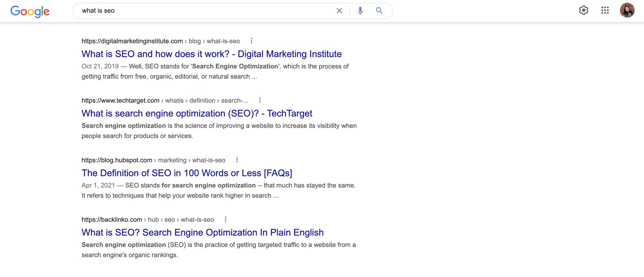Open the account profile picture
This screenshot has width=644, height=277.
627,10
